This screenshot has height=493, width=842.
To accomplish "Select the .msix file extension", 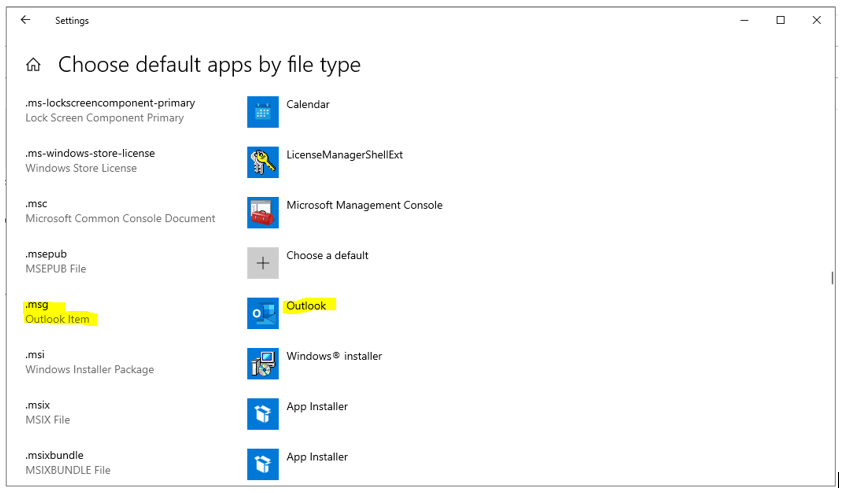I will (38, 405).
